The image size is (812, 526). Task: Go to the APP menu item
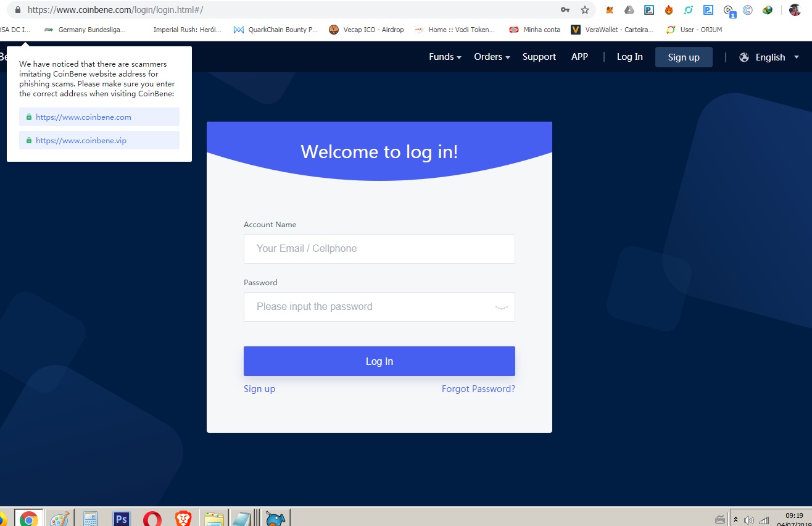pyautogui.click(x=579, y=57)
